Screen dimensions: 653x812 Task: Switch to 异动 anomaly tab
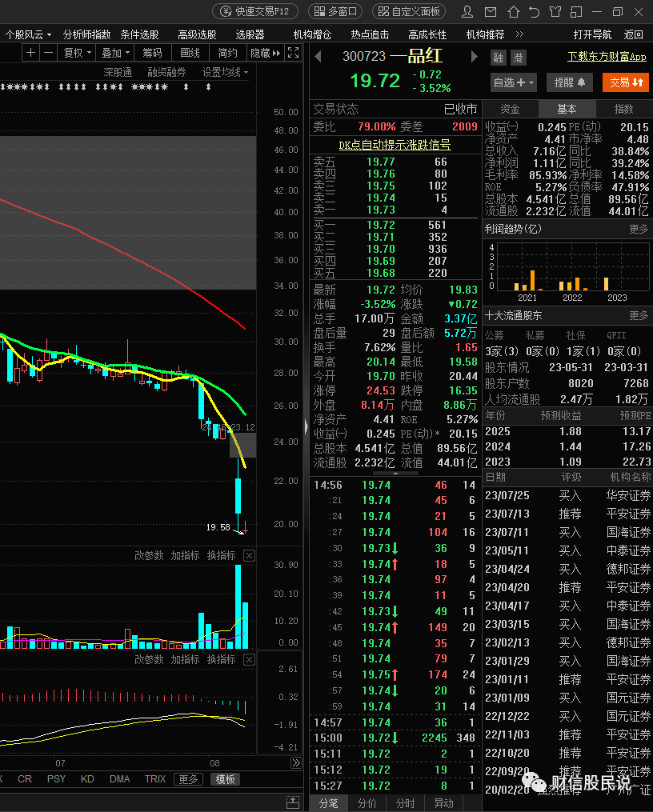coord(444,803)
